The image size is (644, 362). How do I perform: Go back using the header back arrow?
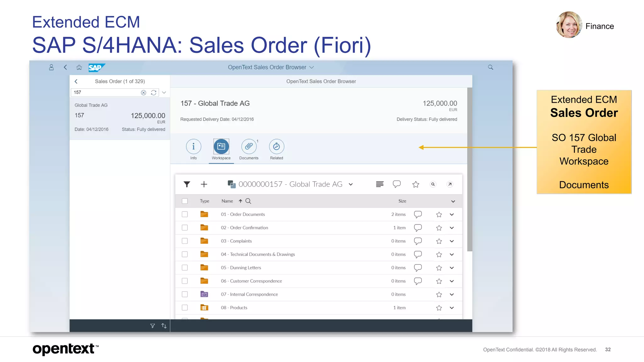(65, 67)
